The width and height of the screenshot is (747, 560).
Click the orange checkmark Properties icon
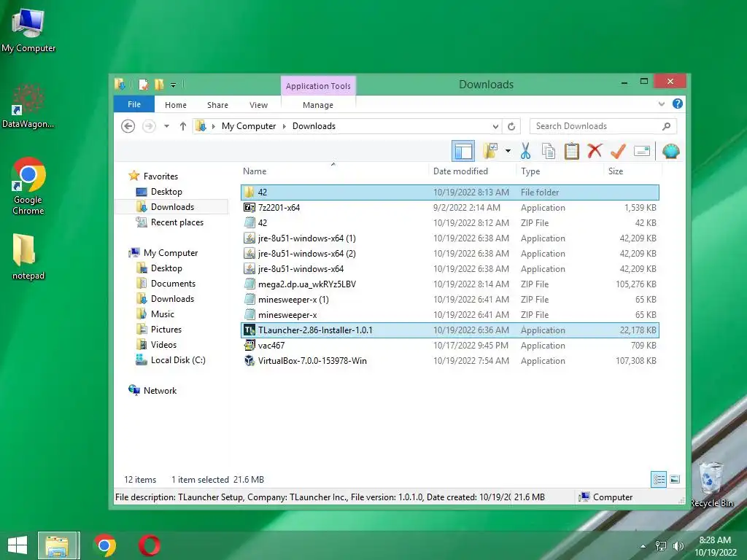[x=618, y=152]
